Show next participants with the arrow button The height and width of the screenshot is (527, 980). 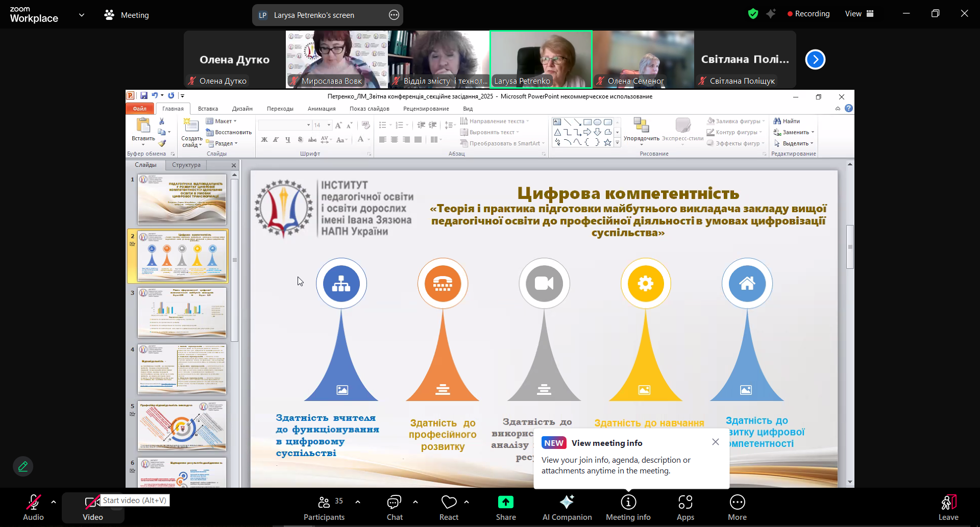pyautogui.click(x=815, y=60)
